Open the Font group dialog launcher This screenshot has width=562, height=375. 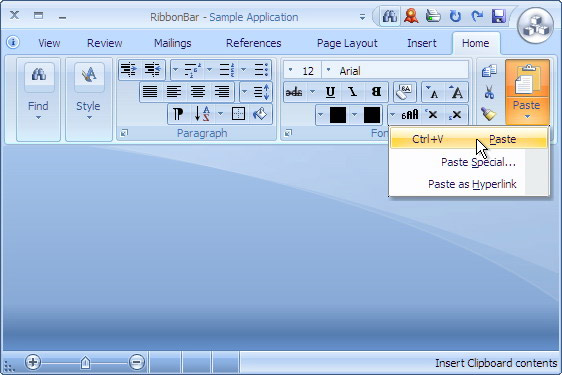point(288,133)
